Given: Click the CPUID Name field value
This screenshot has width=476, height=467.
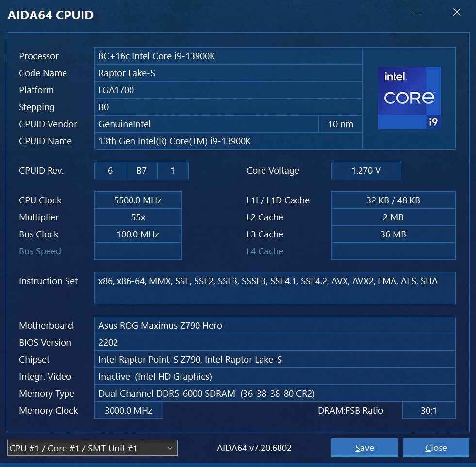Looking at the screenshot, I should (228, 141).
